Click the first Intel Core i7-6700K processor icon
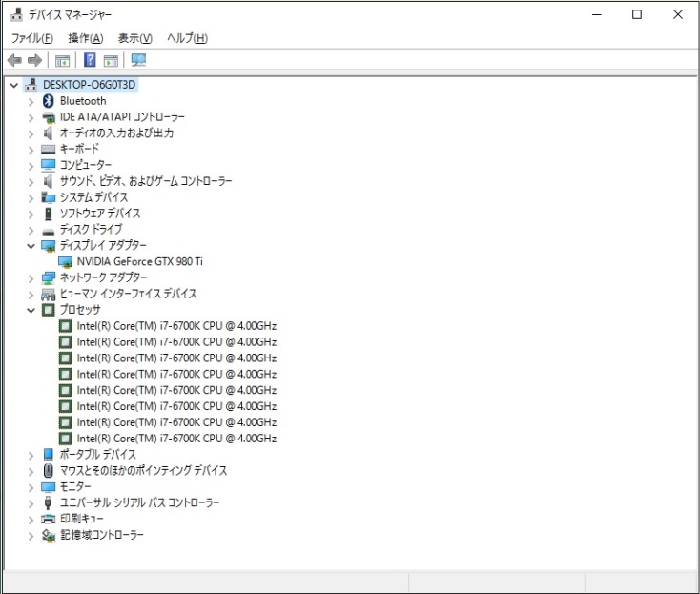The height and width of the screenshot is (594, 700). point(66,326)
